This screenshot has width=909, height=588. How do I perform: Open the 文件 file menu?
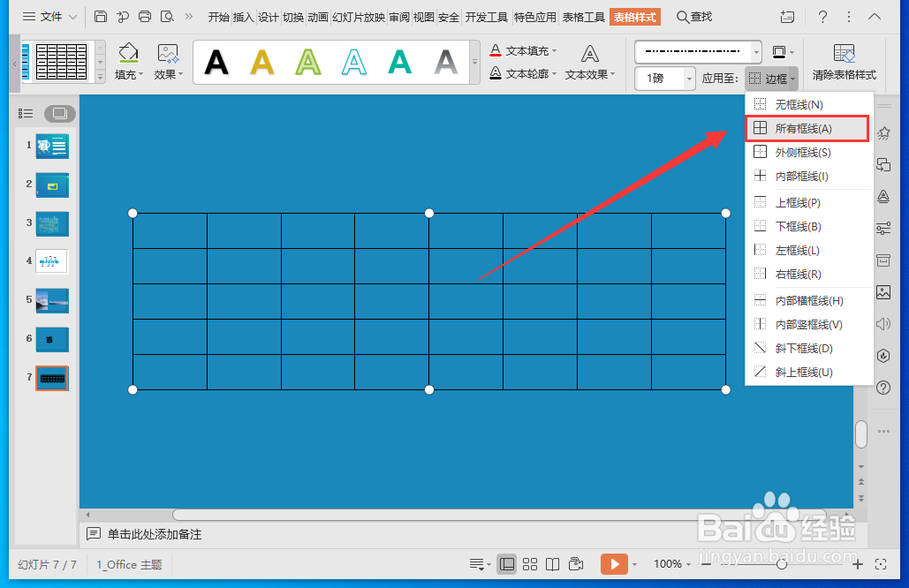coord(49,17)
